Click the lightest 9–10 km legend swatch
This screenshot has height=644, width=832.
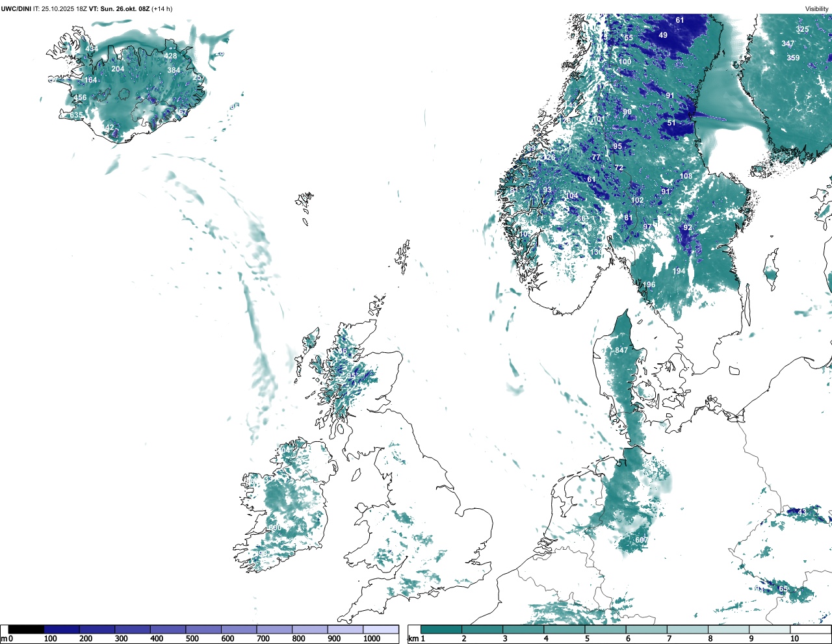(770, 629)
